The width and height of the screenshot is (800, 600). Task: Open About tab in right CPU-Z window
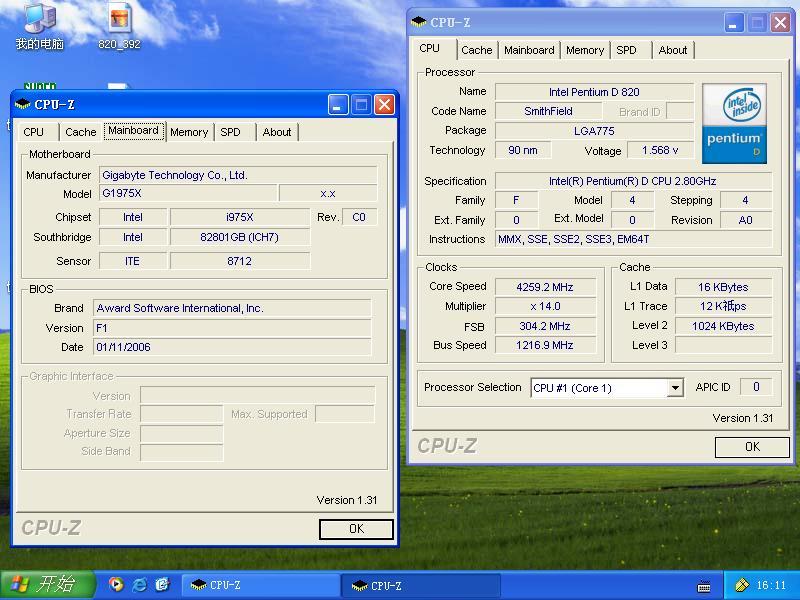coord(673,50)
